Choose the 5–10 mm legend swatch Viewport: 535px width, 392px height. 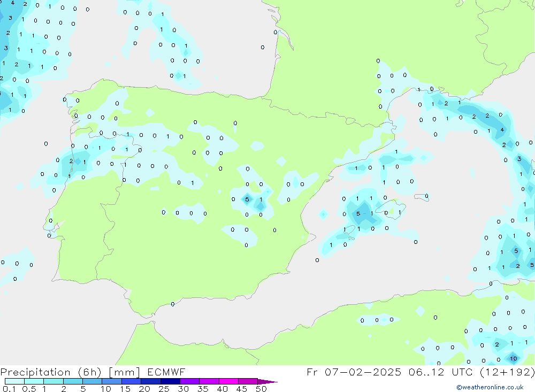93,381
